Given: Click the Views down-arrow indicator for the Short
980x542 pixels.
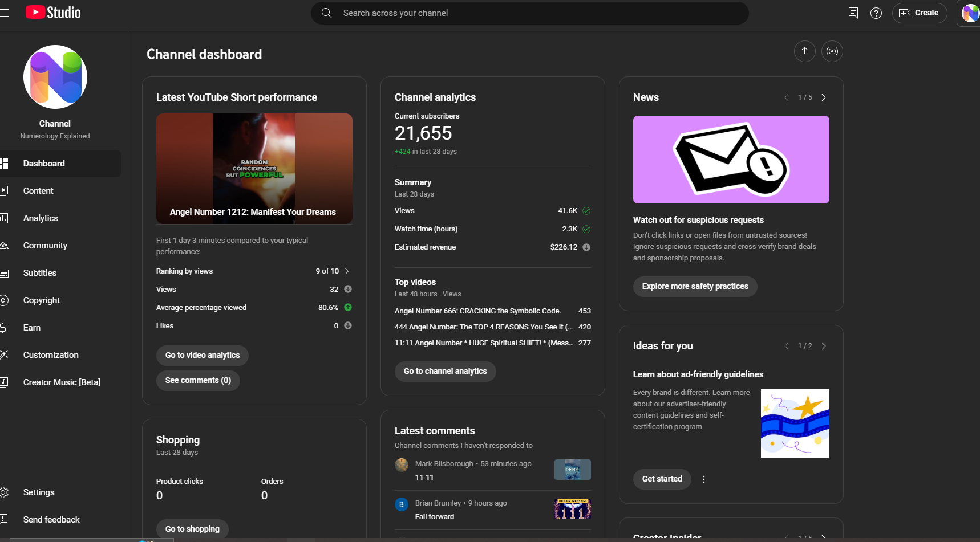Looking at the screenshot, I should coord(348,290).
